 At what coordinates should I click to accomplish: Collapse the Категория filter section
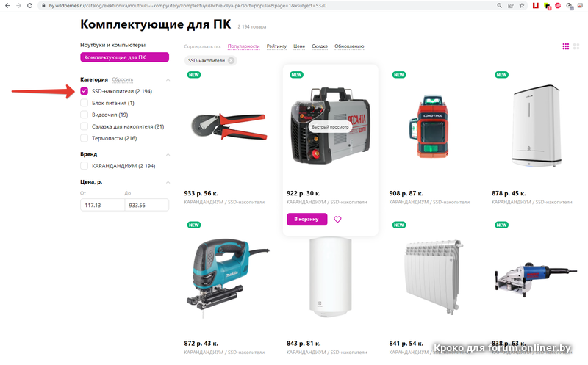tap(168, 79)
